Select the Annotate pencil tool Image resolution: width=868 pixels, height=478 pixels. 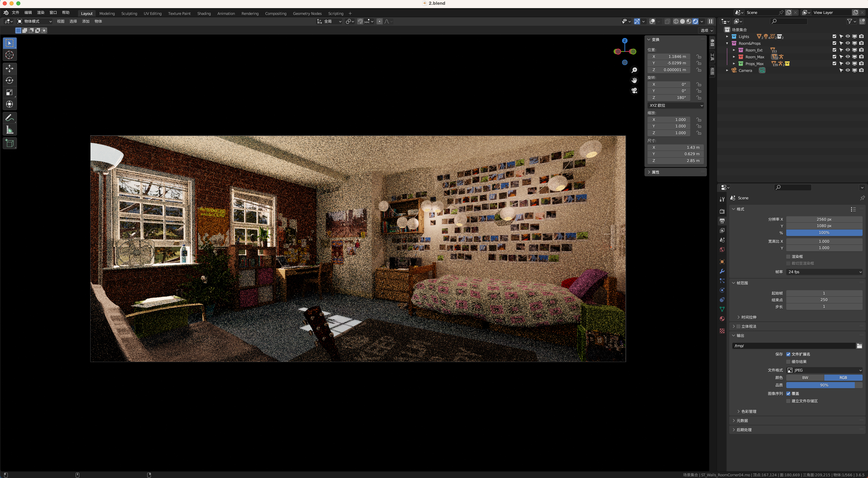point(9,118)
